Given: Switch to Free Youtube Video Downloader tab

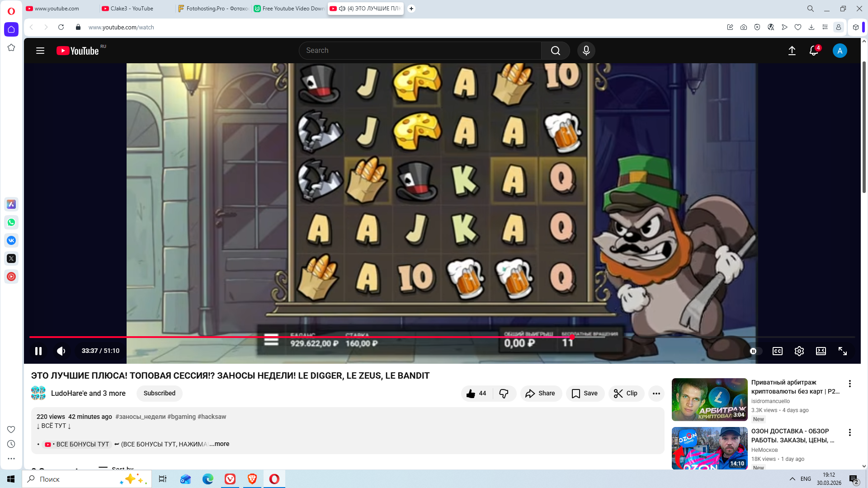Looking at the screenshot, I should tap(293, 9).
